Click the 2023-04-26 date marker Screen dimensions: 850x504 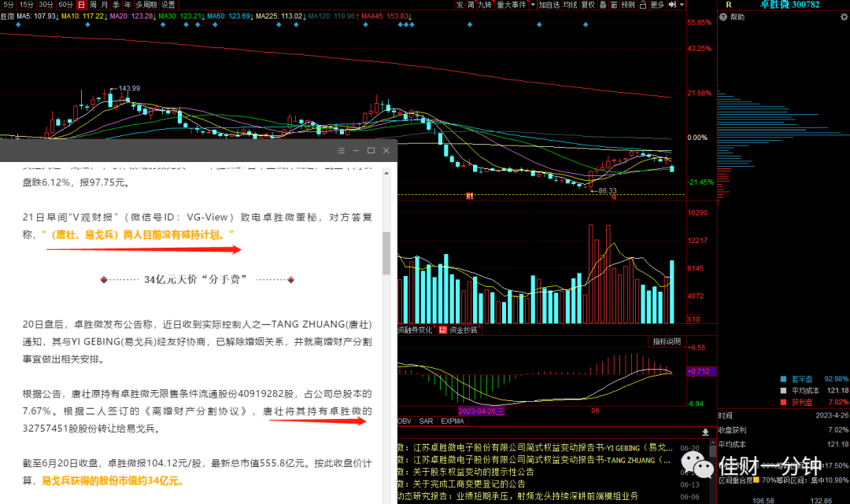pyautogui.click(x=482, y=411)
